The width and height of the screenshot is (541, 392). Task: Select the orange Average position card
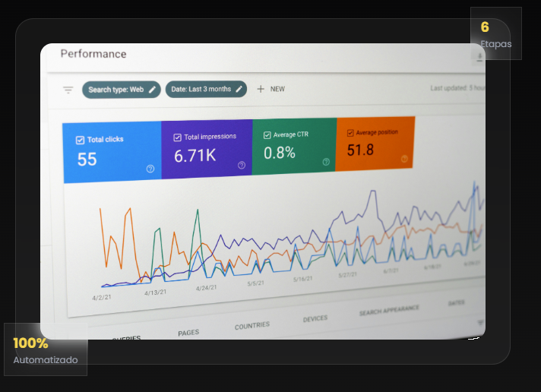[375, 144]
